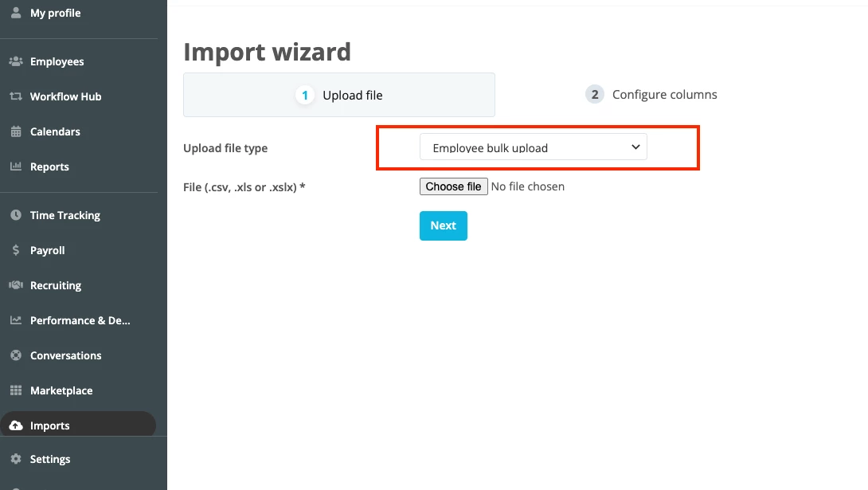The height and width of the screenshot is (490, 868).
Task: Click the Workflow Hub arrows icon
Action: (16, 96)
